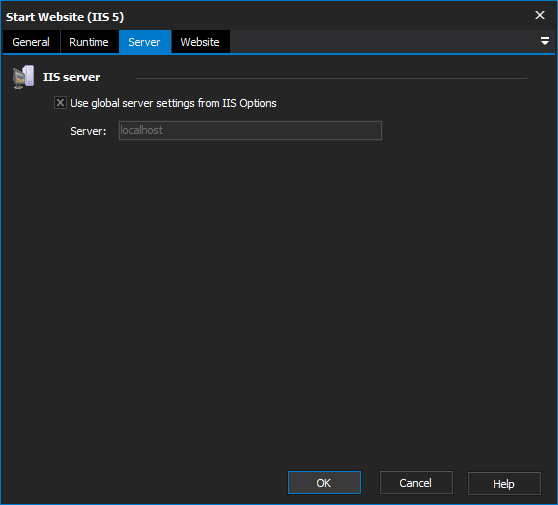Click the Server localhost input field
This screenshot has height=505, width=558.
coord(250,130)
